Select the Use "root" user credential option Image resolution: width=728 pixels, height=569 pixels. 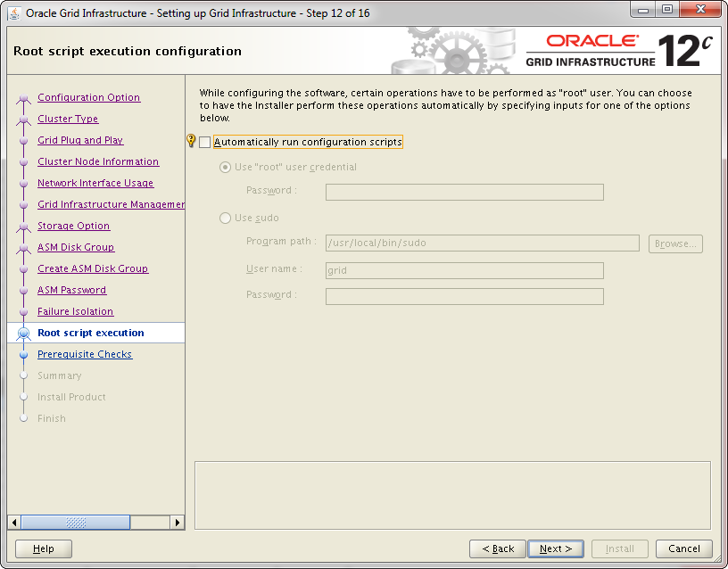(225, 168)
